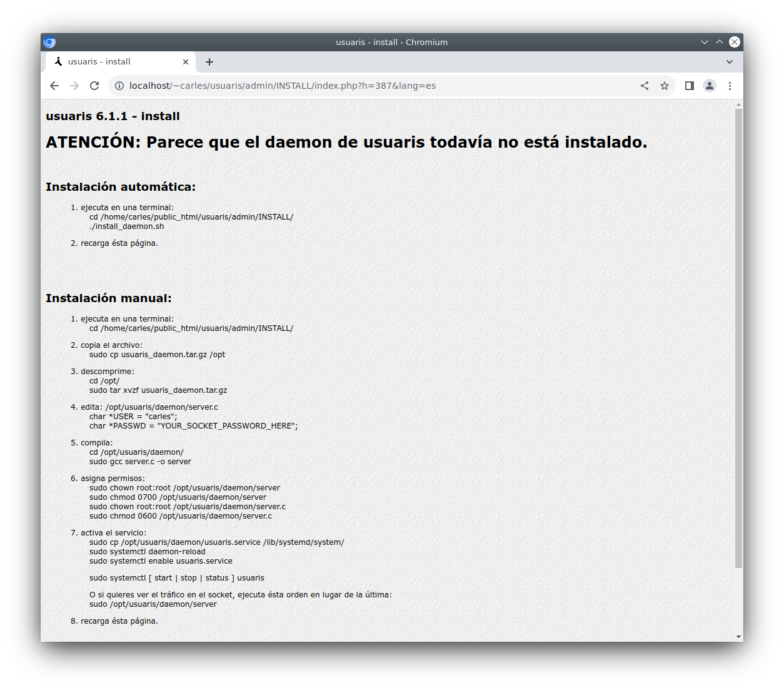Screen dimensions: 784x690
Task: Open the Chromium window menu icon
Action: click(x=49, y=43)
